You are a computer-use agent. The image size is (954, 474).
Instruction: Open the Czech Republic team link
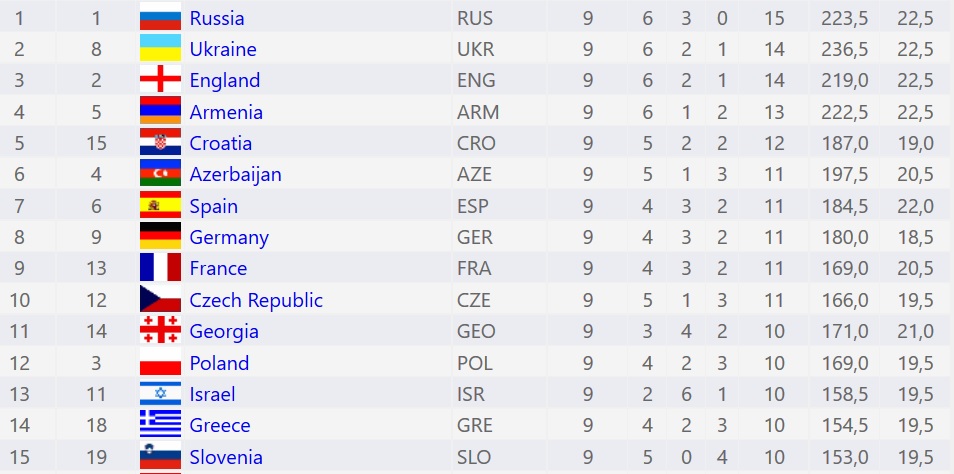tap(256, 301)
